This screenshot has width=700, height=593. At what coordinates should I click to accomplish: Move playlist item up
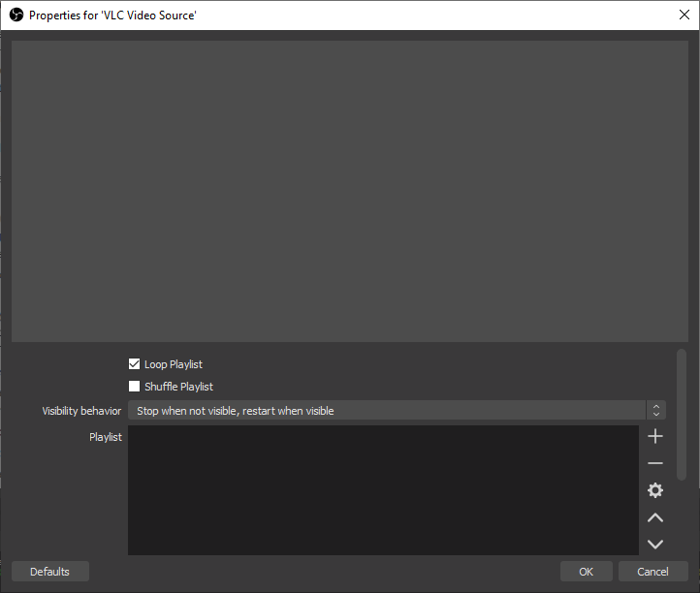[654, 517]
